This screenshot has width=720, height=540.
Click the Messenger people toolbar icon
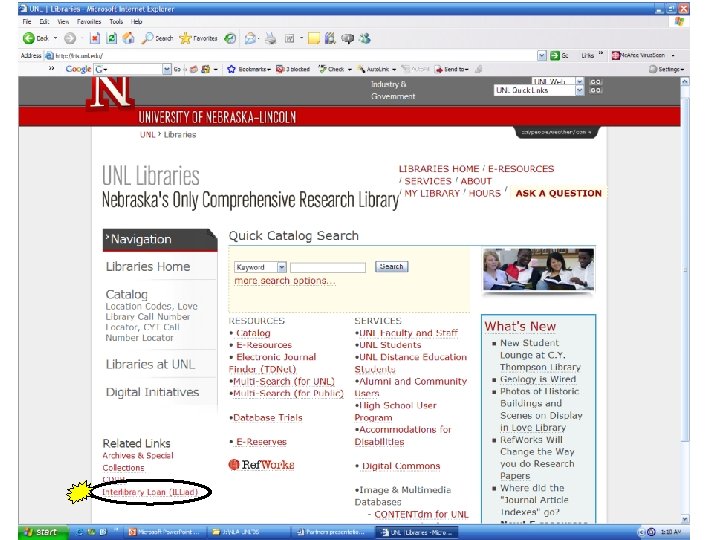[x=365, y=39]
